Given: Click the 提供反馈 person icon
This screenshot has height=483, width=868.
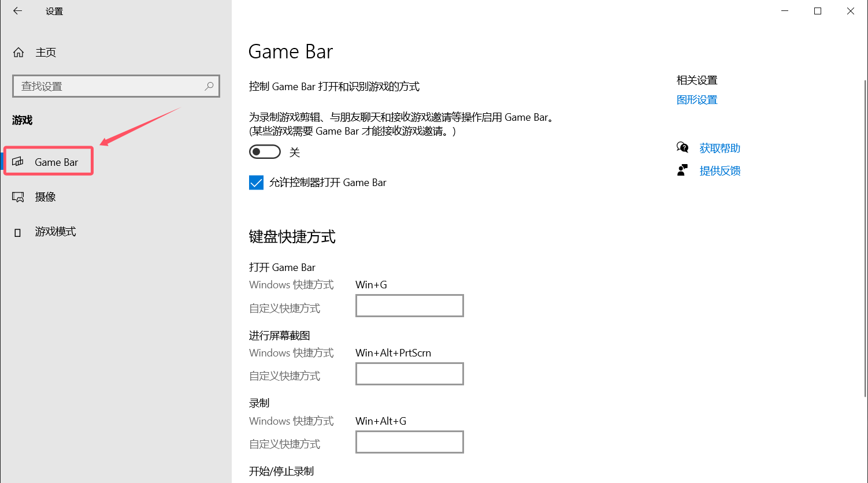Looking at the screenshot, I should point(682,170).
